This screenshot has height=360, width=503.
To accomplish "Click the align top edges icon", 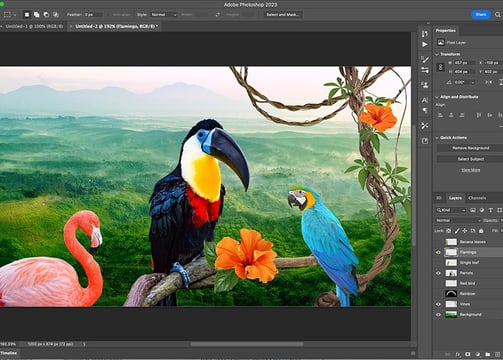I will pos(479,115).
